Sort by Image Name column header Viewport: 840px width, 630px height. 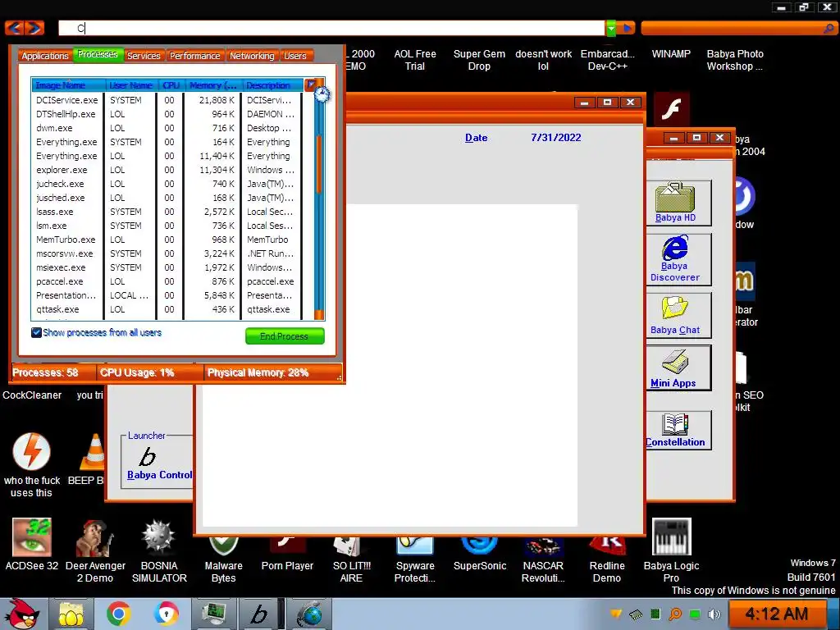point(69,85)
